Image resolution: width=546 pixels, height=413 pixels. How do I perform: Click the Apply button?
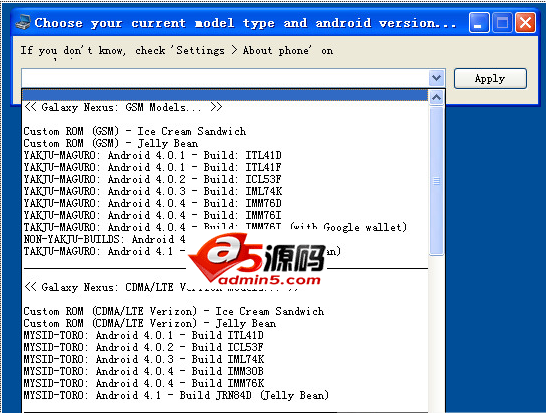tap(490, 78)
